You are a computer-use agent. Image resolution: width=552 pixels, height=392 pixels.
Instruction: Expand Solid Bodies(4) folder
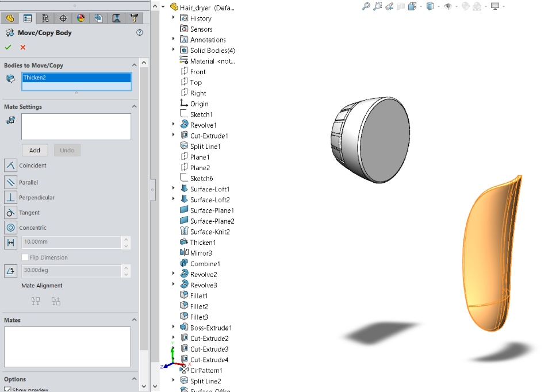tap(173, 49)
